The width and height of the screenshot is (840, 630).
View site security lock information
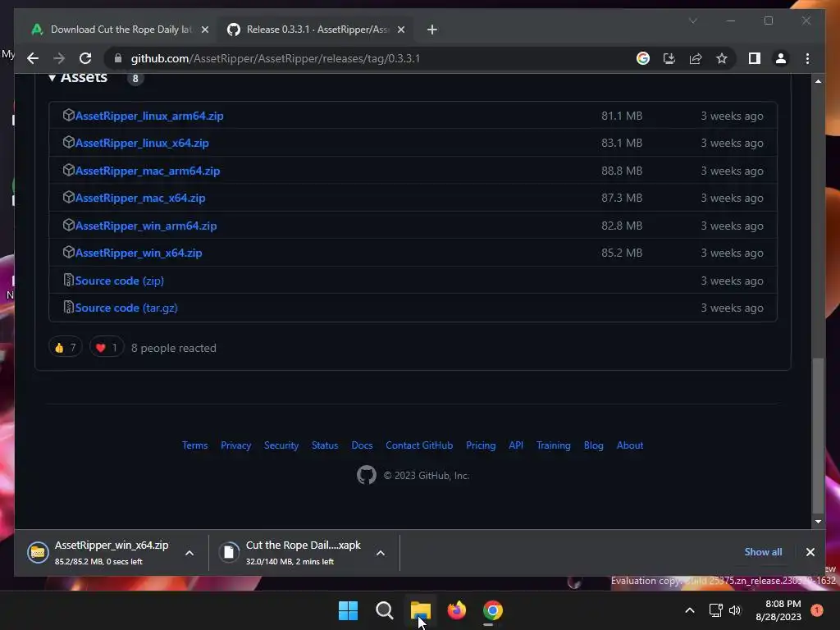[118, 58]
